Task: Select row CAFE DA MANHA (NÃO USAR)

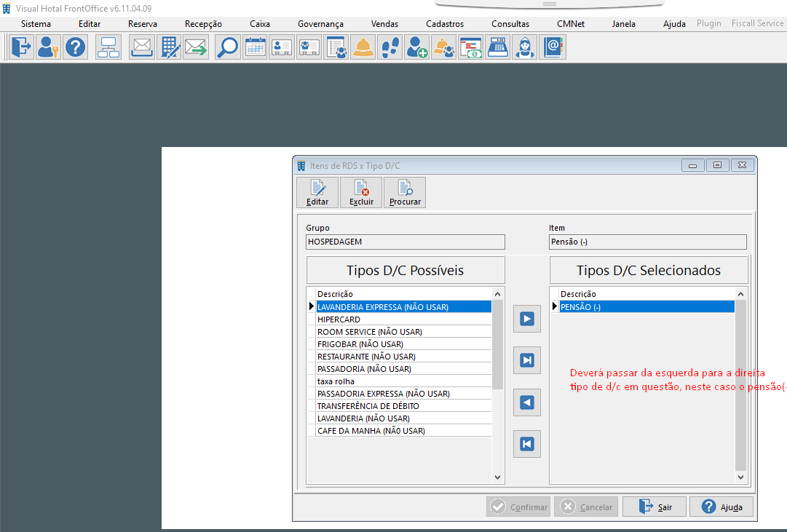Action: (404, 431)
